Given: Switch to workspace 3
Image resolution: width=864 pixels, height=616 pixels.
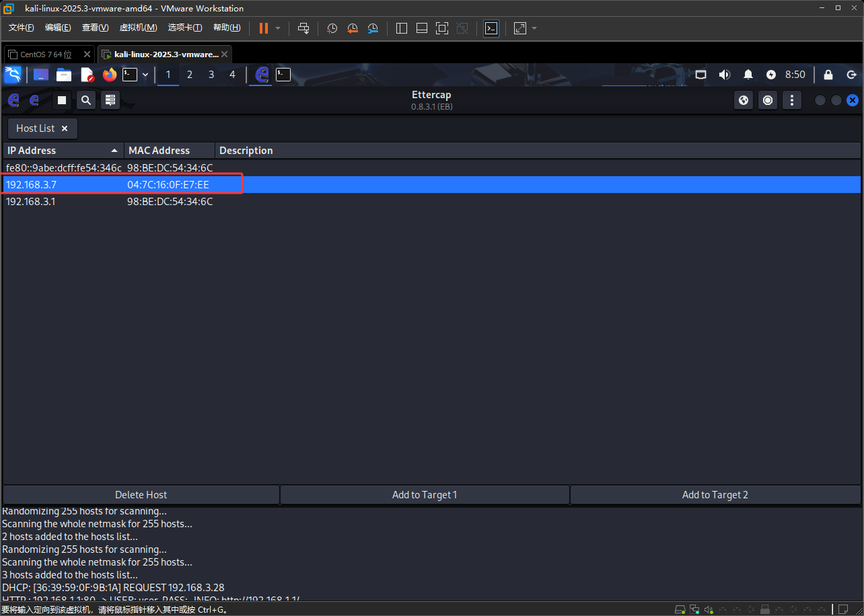Looking at the screenshot, I should 211,75.
